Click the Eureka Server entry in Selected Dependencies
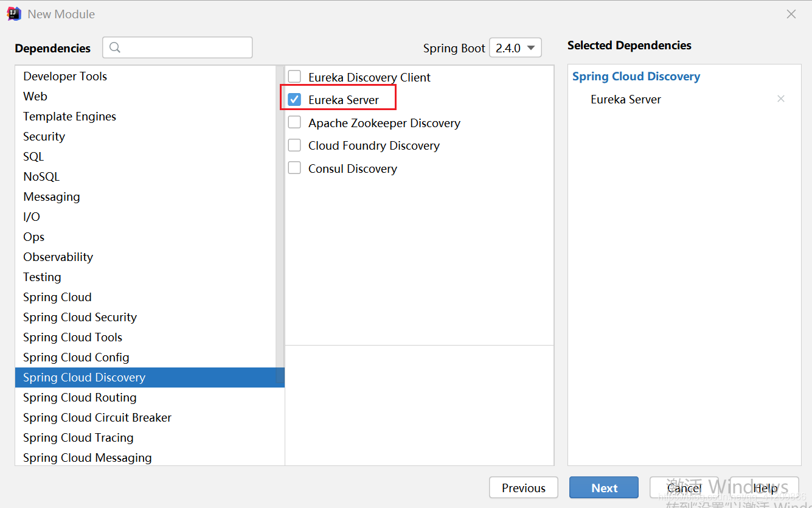This screenshot has height=508, width=812. pos(626,99)
